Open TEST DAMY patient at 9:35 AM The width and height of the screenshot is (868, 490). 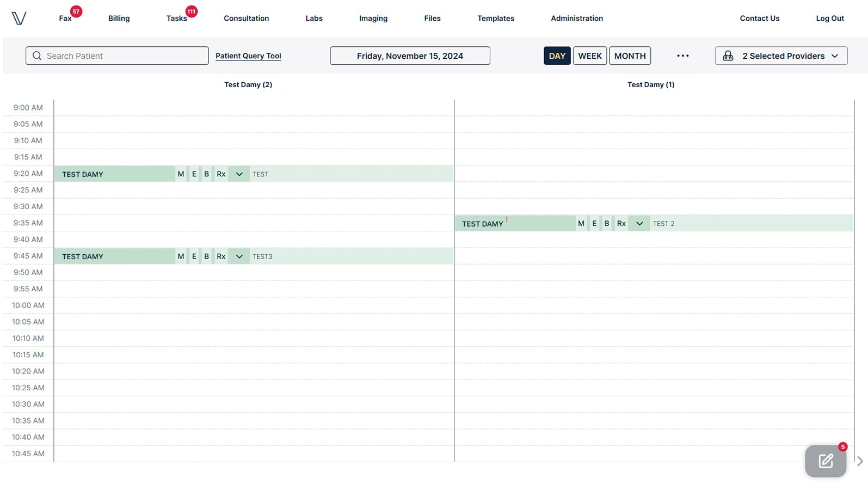click(x=483, y=224)
